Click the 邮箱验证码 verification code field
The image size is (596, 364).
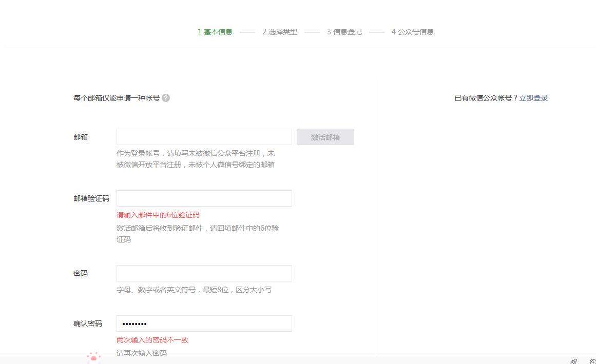[204, 198]
